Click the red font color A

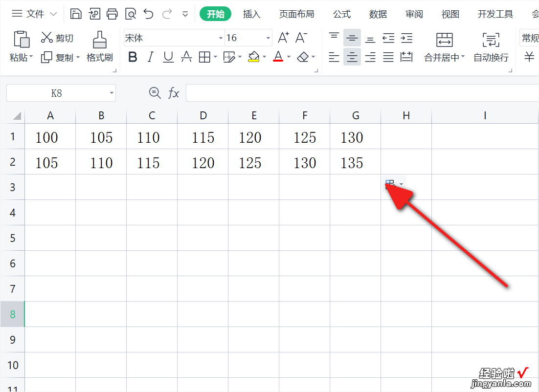278,56
